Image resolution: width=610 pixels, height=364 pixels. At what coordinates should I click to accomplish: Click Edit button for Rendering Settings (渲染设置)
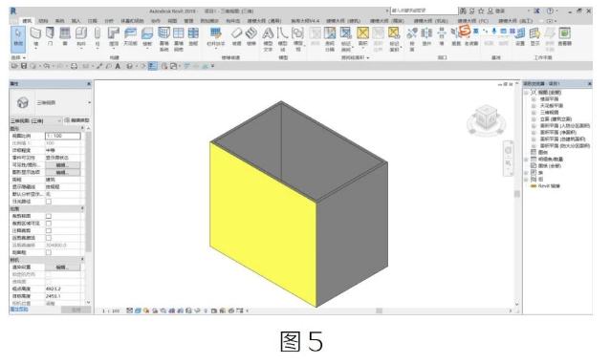click(63, 268)
